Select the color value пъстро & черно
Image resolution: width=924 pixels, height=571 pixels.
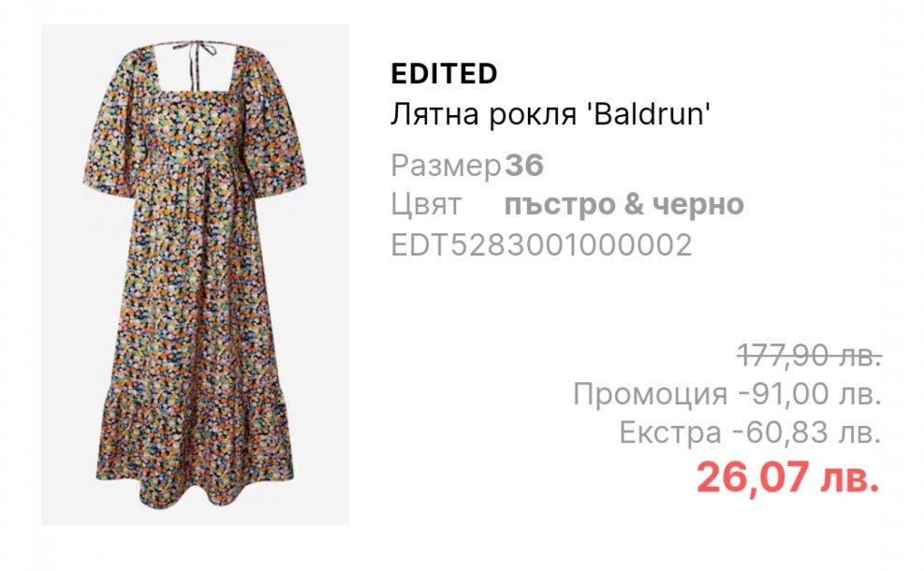pos(624,204)
